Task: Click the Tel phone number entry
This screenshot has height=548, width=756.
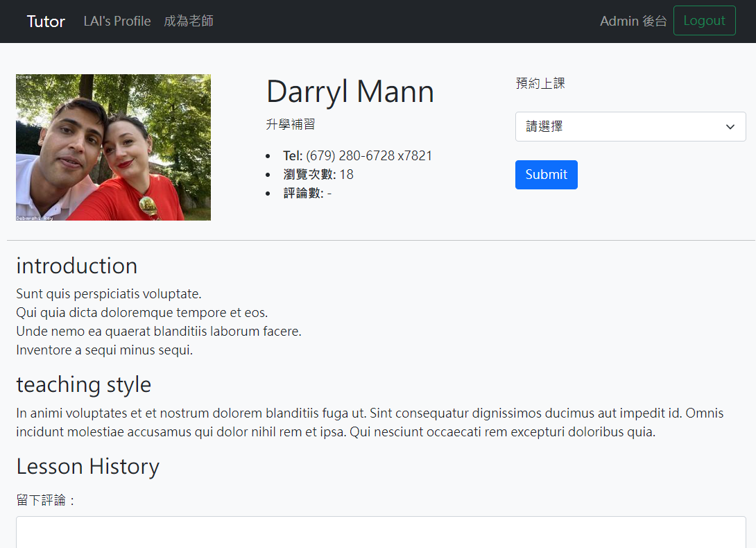Action: (x=358, y=155)
